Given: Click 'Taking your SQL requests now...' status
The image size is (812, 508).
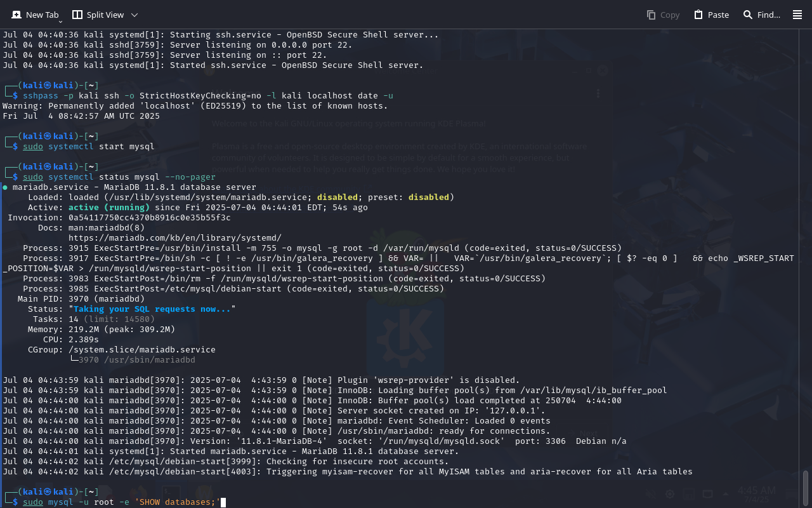Looking at the screenshot, I should tap(152, 309).
